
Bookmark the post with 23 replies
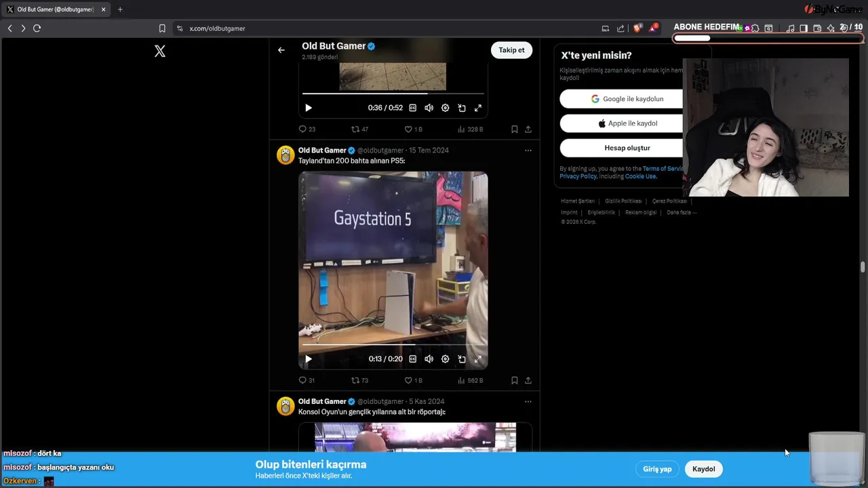(x=515, y=129)
